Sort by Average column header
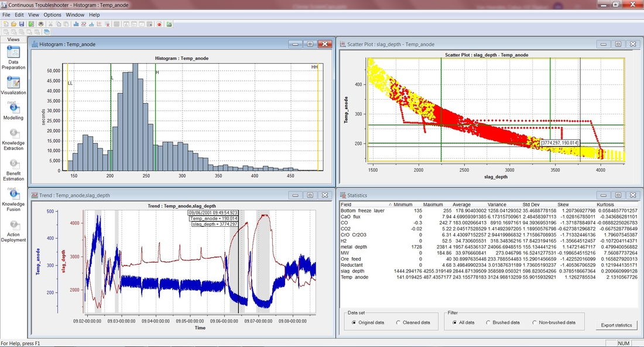The width and height of the screenshot is (644, 347). point(462,205)
